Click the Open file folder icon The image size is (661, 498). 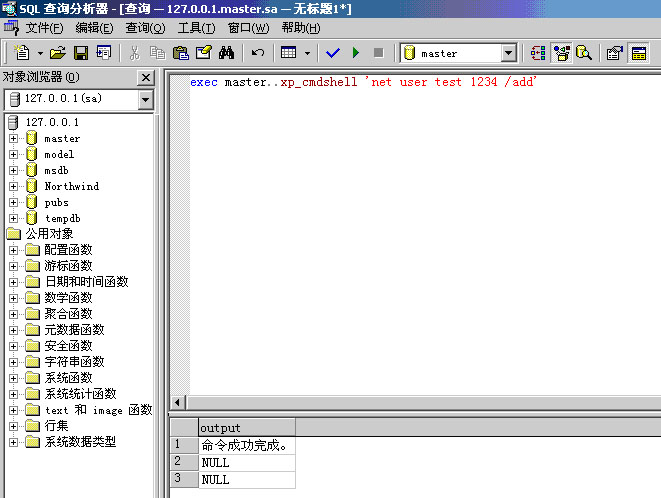[58, 53]
